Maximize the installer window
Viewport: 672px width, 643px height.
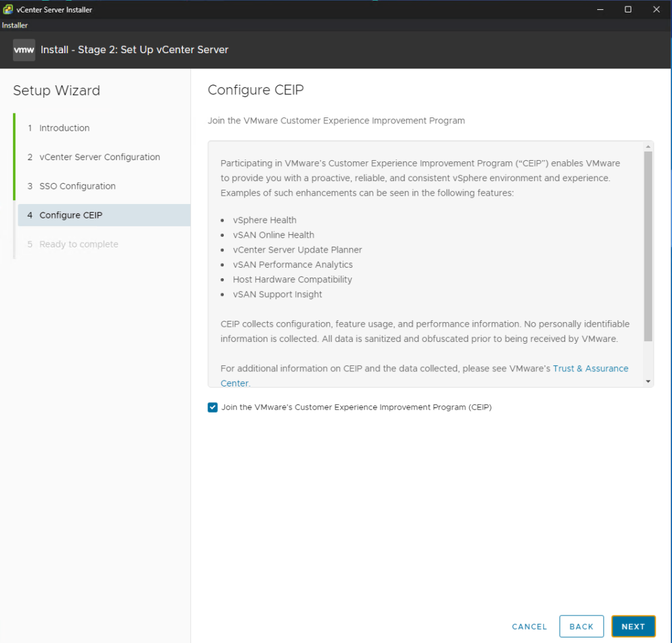point(628,9)
